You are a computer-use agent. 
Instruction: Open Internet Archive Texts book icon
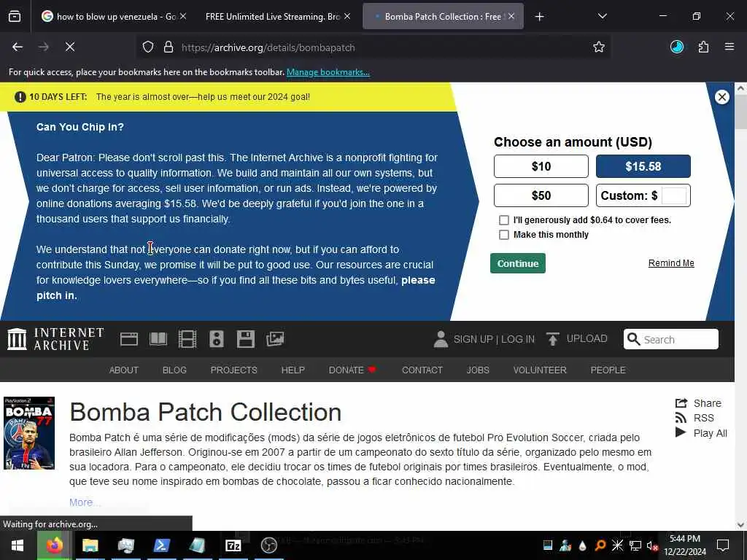(x=158, y=339)
